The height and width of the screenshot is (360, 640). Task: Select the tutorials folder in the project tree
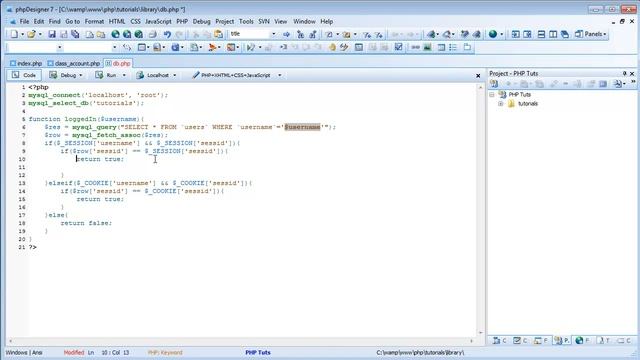528,104
